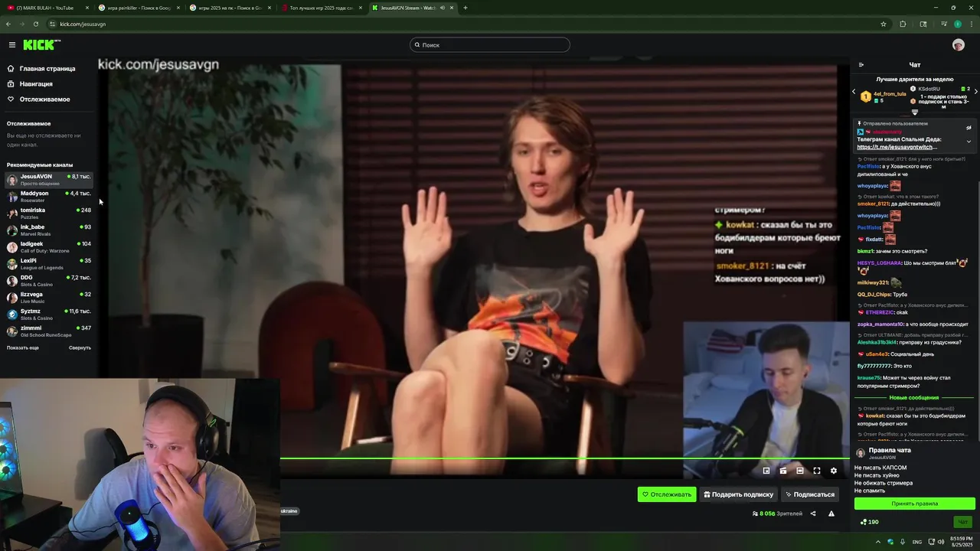Collapse the gifters leaderboard arrow
This screenshot has height=551, width=980.
(x=914, y=112)
